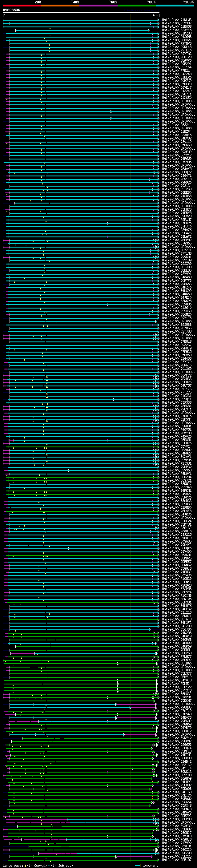Select the UniRef100_P93340 label
Screen dimensions: 197x868
pyautogui.click(x=177, y=487)
